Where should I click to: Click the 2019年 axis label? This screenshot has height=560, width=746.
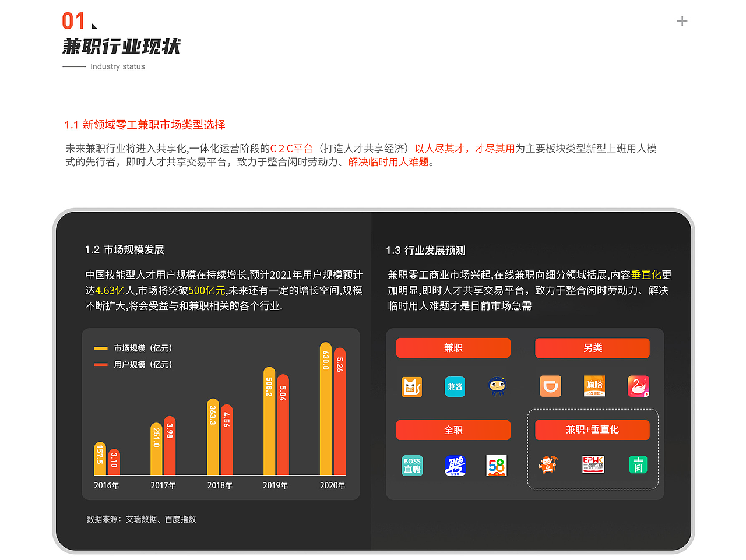click(x=276, y=485)
